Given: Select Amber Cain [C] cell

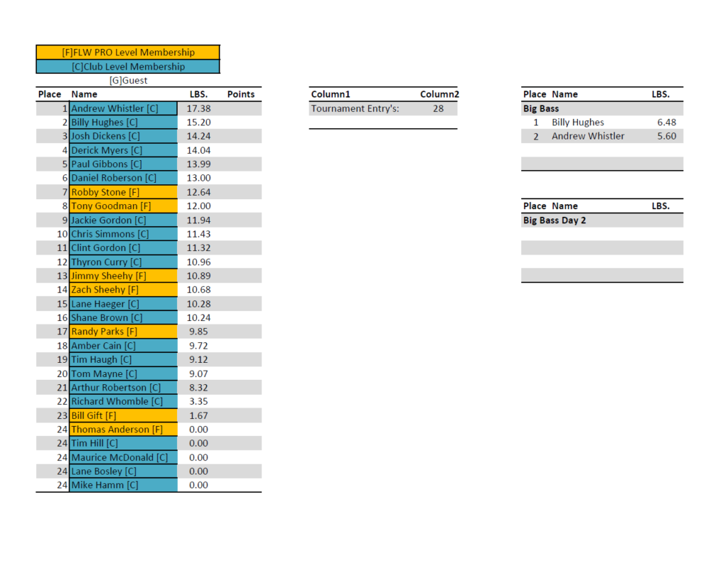Looking at the screenshot, I should click(123, 346).
